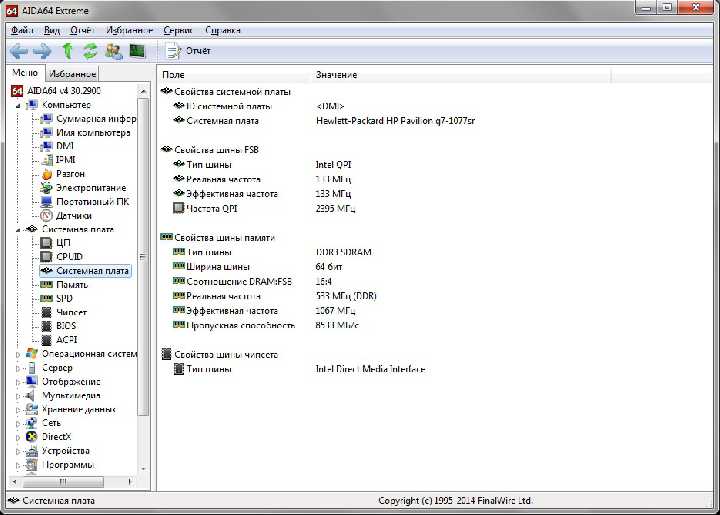Open the Справка menu
This screenshot has height=515, width=720.
click(x=223, y=30)
